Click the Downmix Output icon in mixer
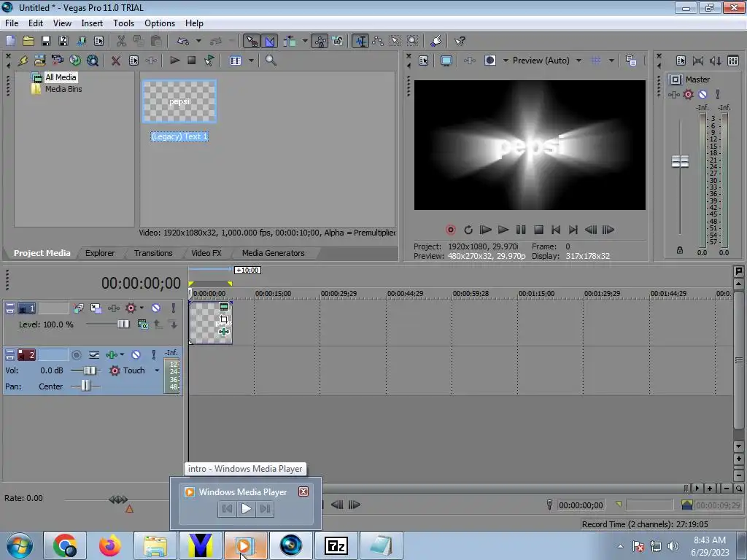The width and height of the screenshot is (747, 560). tap(698, 61)
